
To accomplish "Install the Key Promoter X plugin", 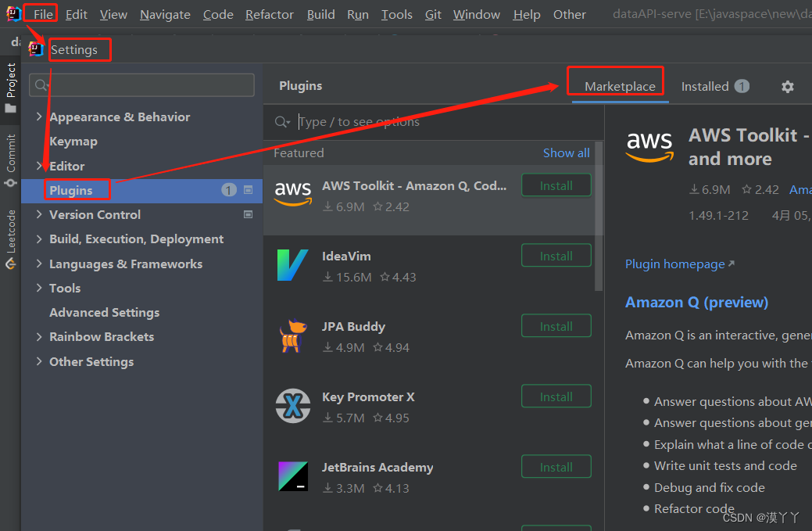I will pyautogui.click(x=556, y=396).
